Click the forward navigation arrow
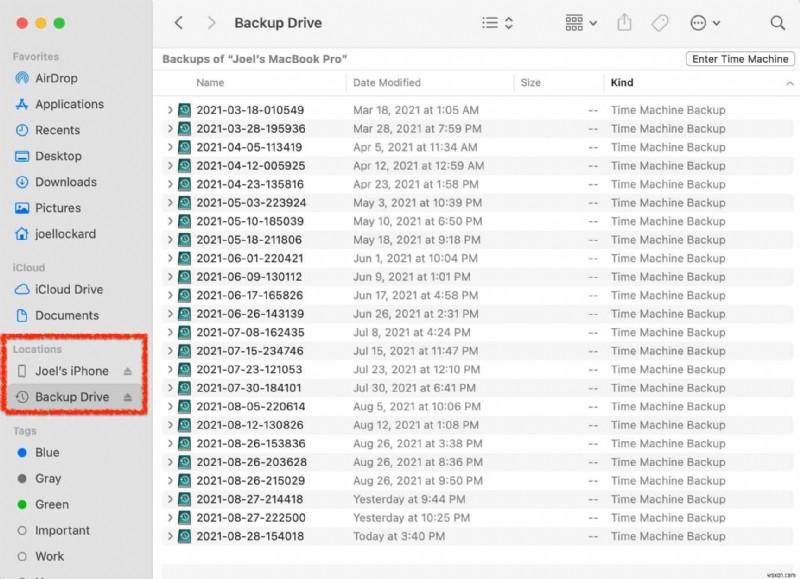 [210, 22]
